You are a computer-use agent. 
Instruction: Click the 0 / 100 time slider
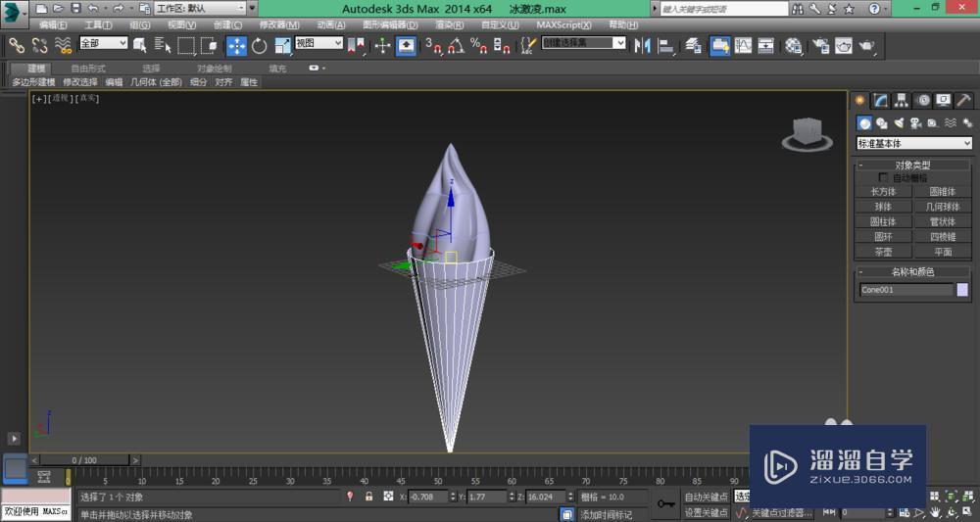85,460
